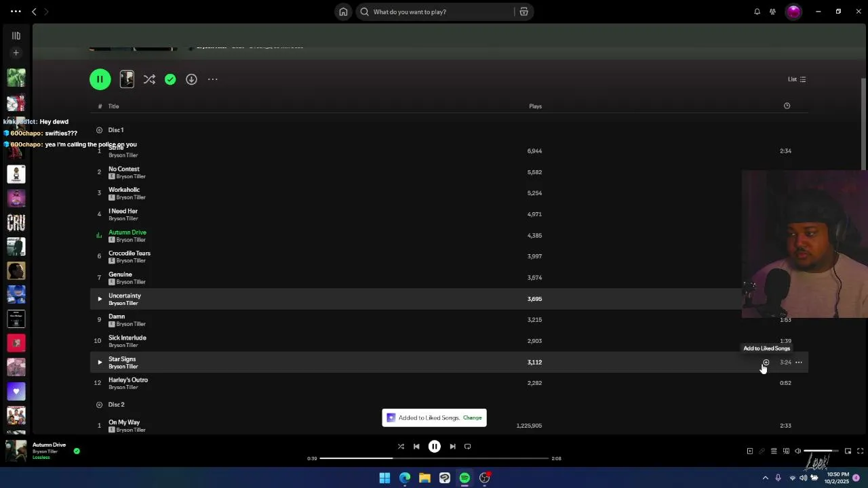
Task: Open the notifications bell
Action: [x=757, y=12]
